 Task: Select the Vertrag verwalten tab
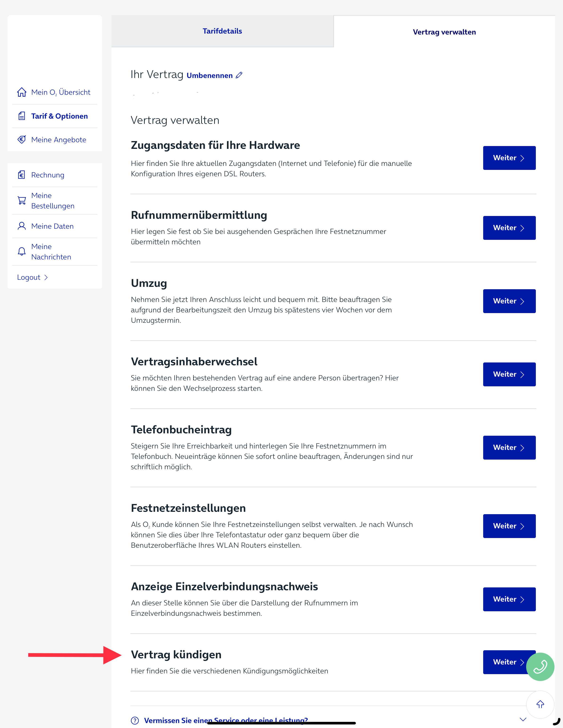tap(444, 32)
